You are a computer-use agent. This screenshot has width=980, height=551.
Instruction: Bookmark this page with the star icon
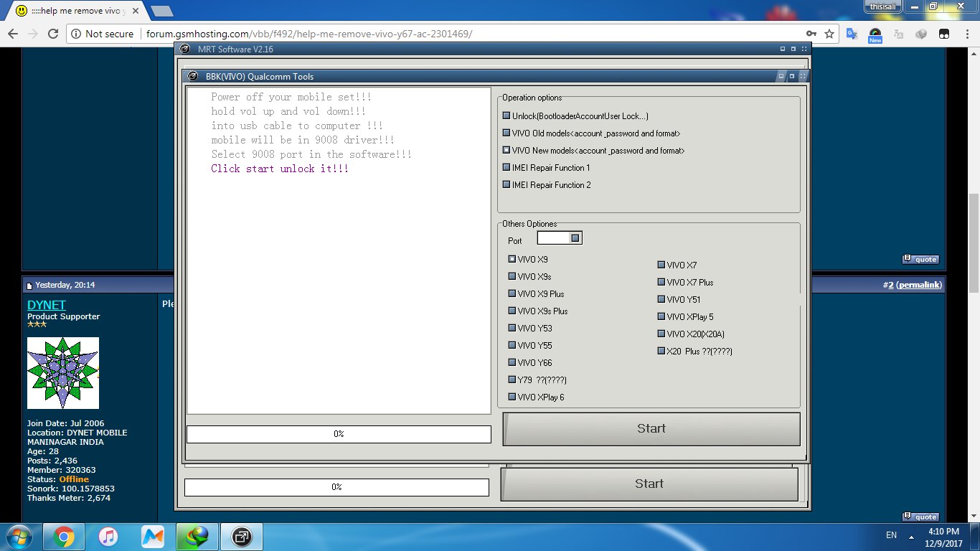coord(829,34)
